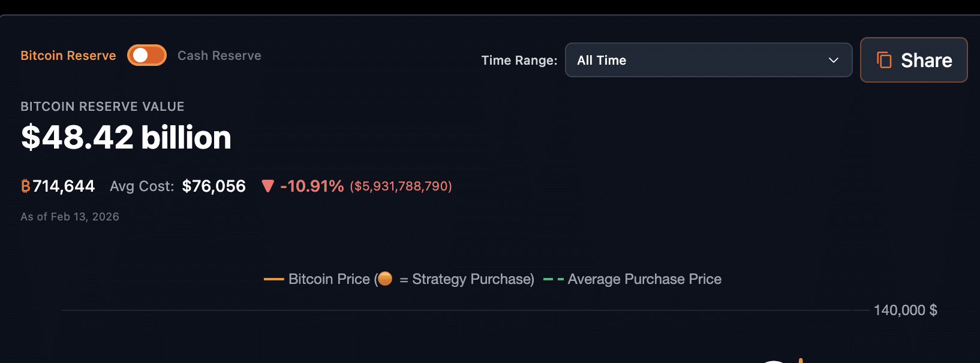The height and width of the screenshot is (363, 980).
Task: Click the chevron in the Time Range selector
Action: coord(834,60)
